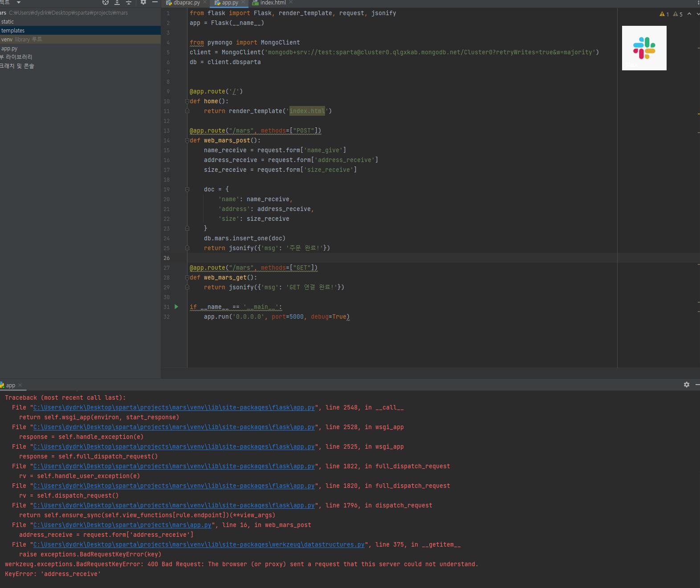Close the index.html tab
The width and height of the screenshot is (700, 588).
[291, 3]
